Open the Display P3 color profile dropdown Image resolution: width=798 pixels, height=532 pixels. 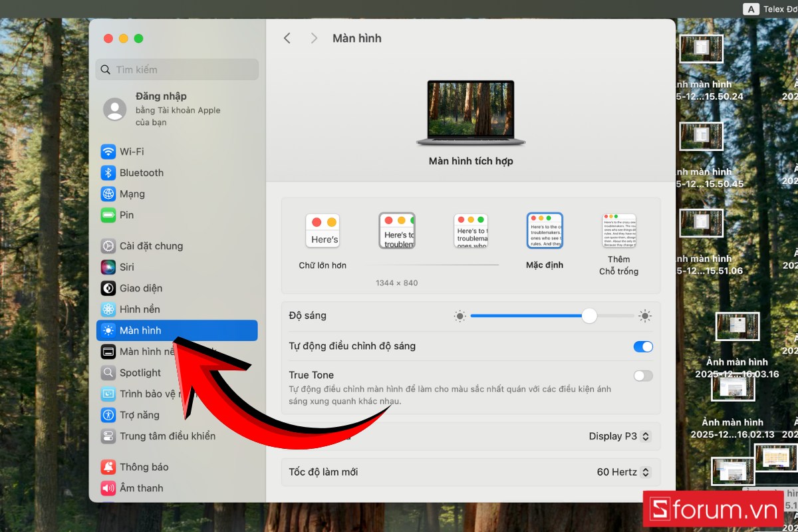(619, 436)
